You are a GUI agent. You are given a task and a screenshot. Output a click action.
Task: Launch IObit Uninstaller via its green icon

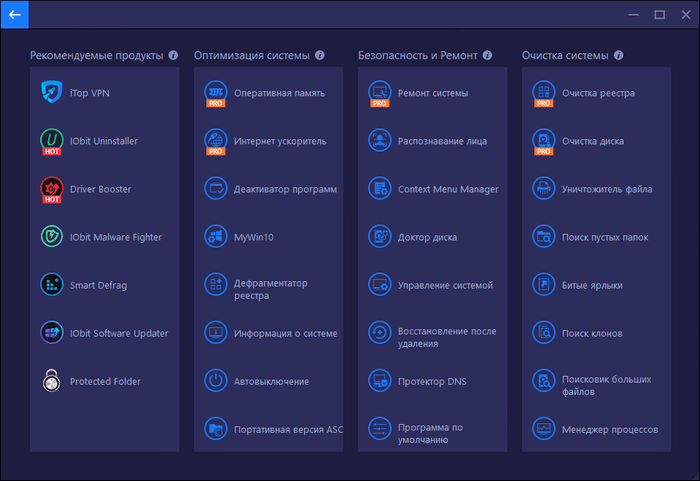[x=52, y=141]
